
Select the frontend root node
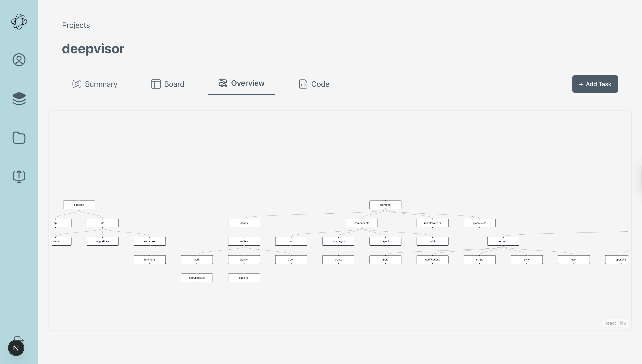point(385,205)
